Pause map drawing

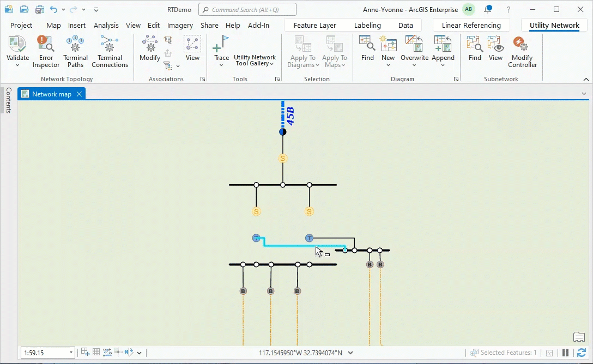(565, 353)
